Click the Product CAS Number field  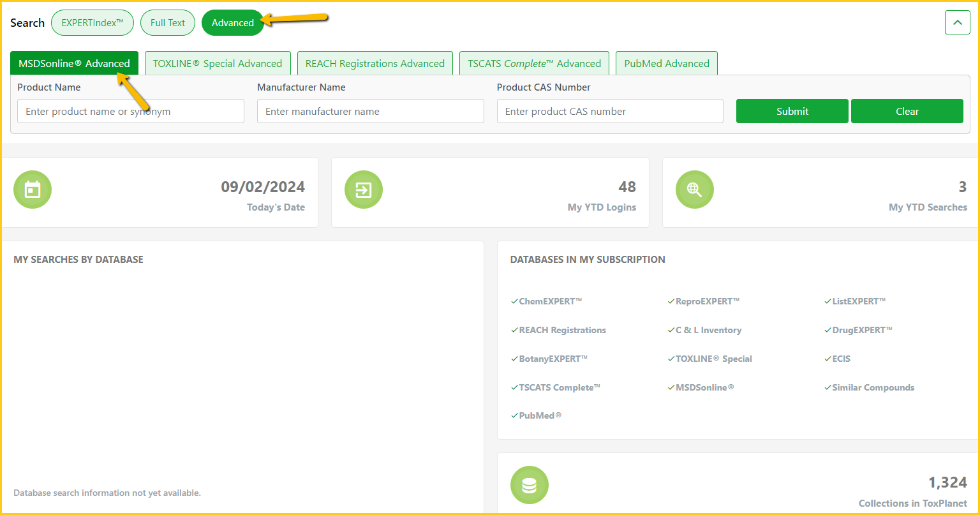click(x=609, y=111)
